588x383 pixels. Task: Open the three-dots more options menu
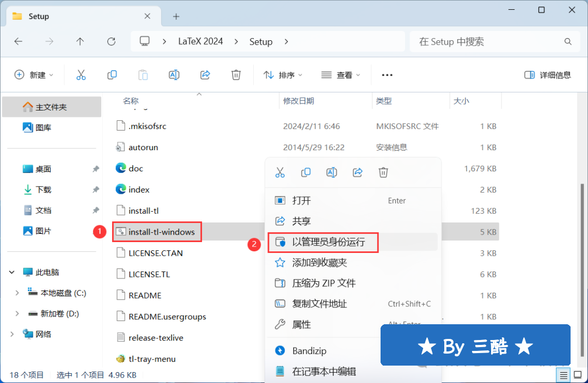387,75
